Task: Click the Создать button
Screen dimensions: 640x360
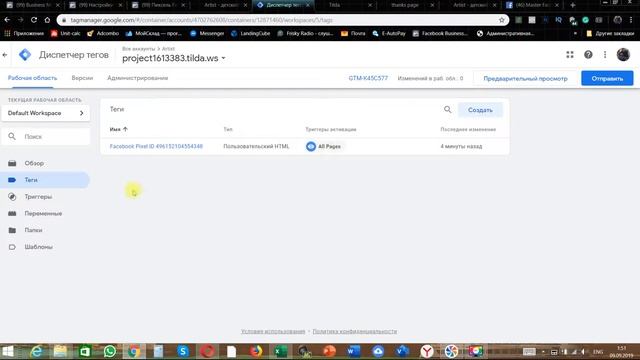Action: click(x=480, y=110)
